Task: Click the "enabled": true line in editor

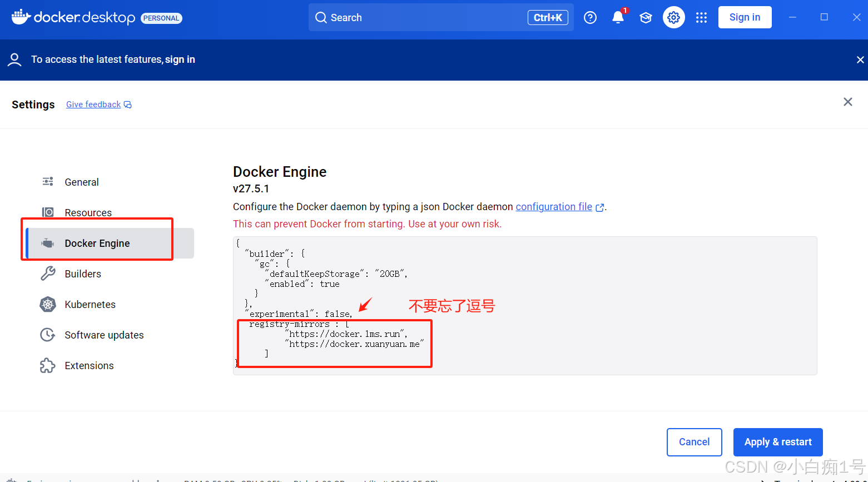Action: point(302,284)
